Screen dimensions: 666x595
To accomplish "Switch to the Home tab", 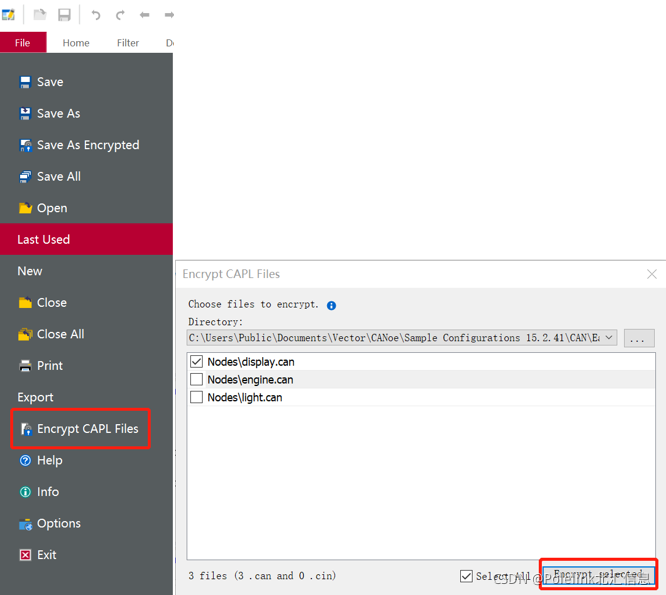I will click(76, 43).
